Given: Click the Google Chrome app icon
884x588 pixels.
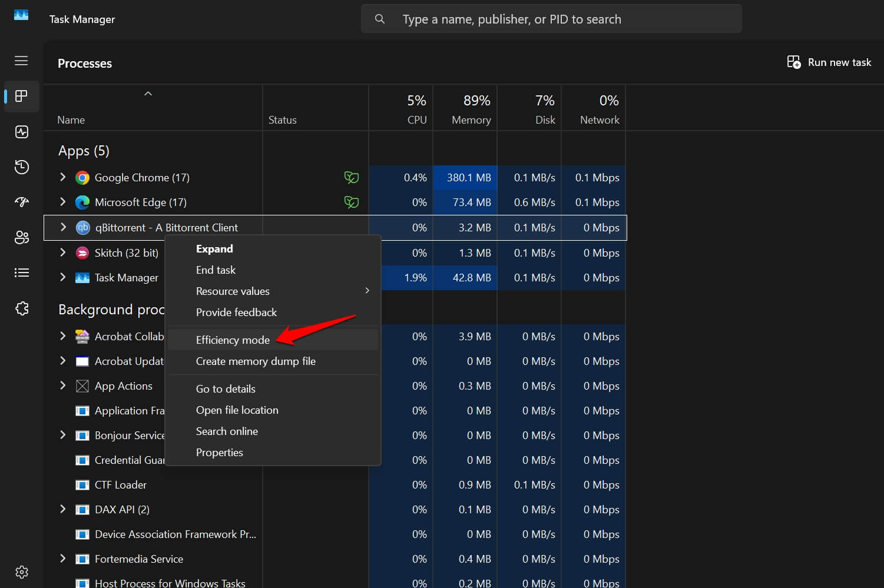Looking at the screenshot, I should click(x=82, y=178).
